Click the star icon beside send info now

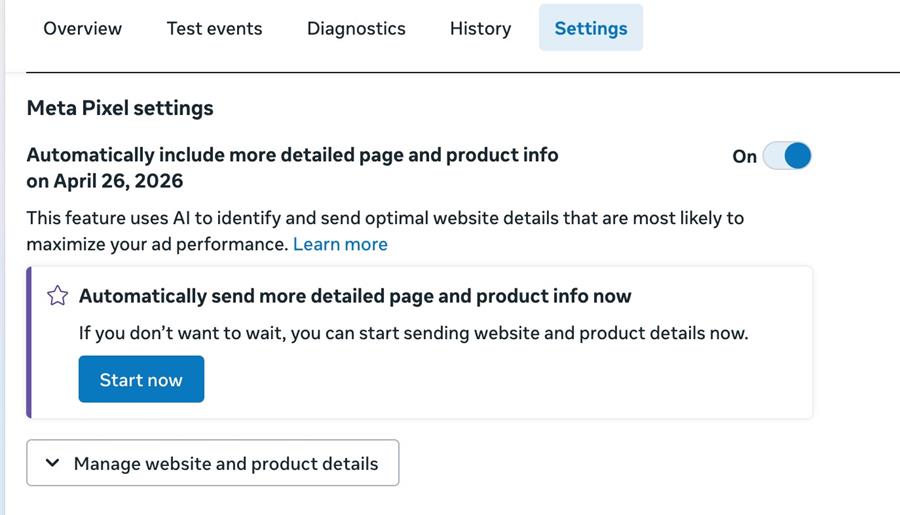57,296
